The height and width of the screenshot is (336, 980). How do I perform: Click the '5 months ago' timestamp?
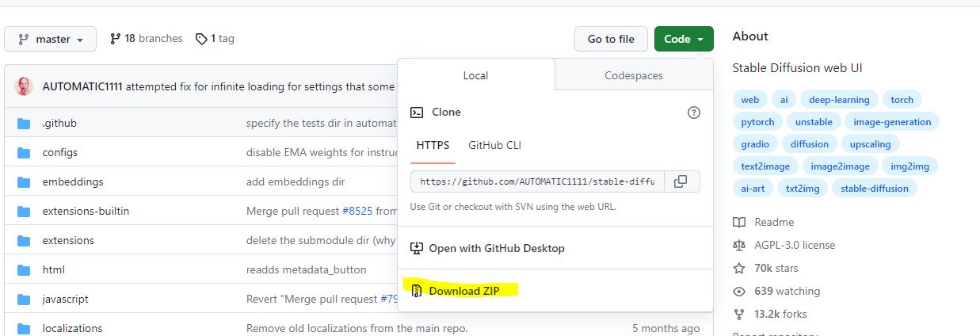(x=665, y=328)
